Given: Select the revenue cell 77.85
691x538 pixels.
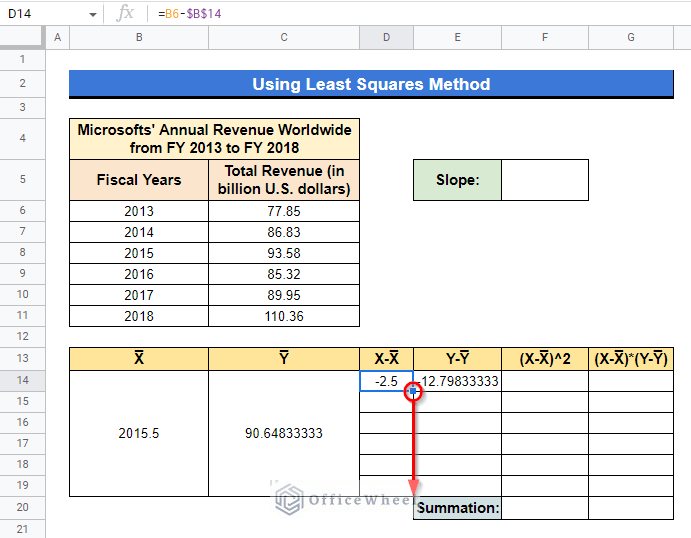Looking at the screenshot, I should pos(284,211).
